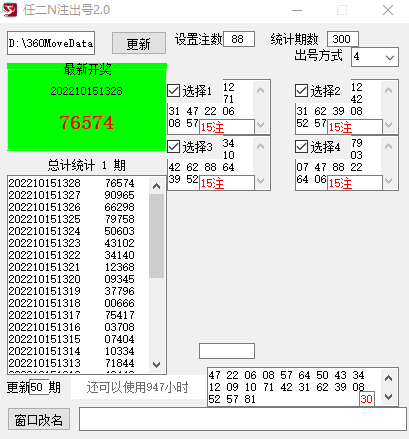
Task: Click row '31 47 22 06' in 选择1 list
Action: (x=201, y=111)
